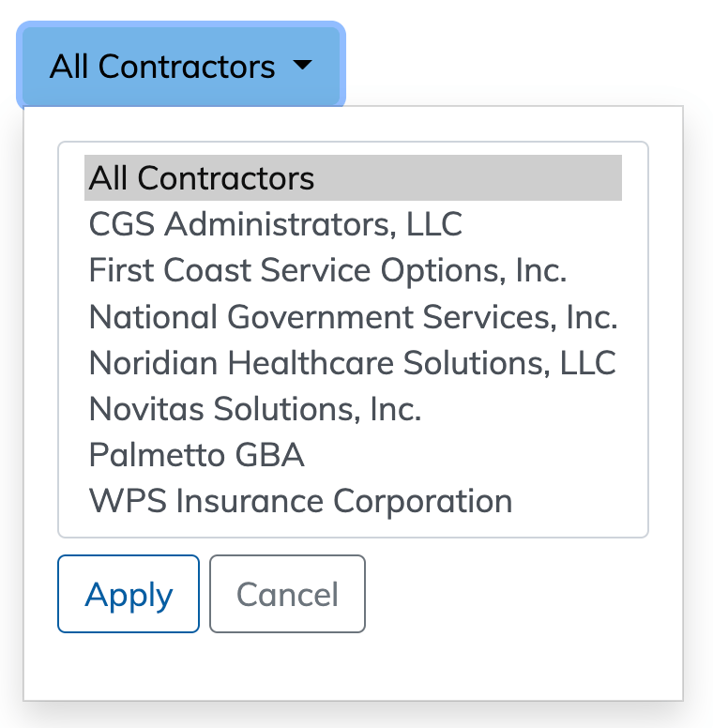
Task: Filter by the Palmetto GBA list item
Action: (197, 455)
